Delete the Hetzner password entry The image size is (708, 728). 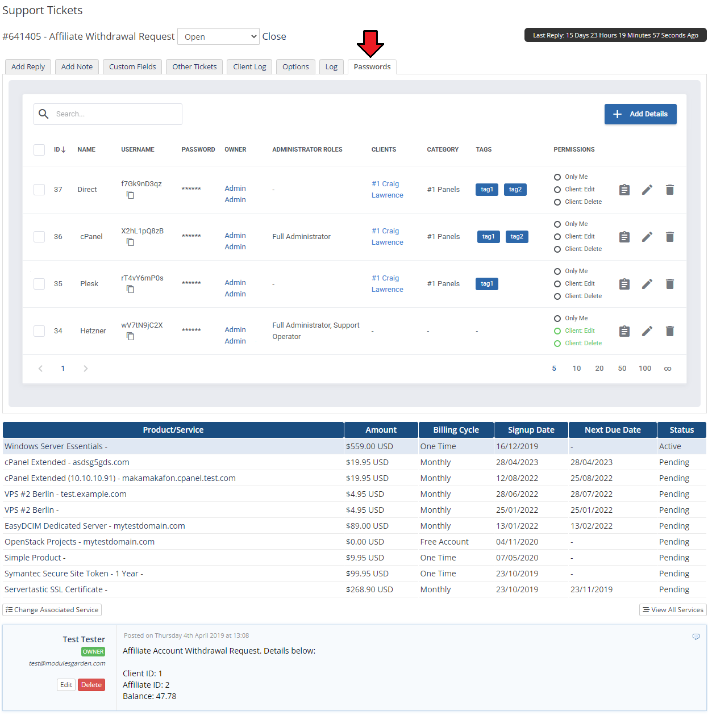tap(670, 331)
